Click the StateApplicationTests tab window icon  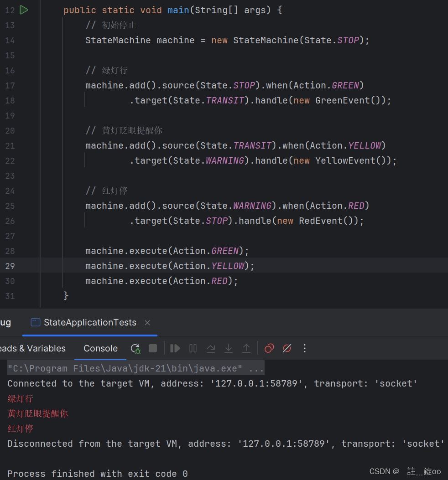(x=35, y=322)
